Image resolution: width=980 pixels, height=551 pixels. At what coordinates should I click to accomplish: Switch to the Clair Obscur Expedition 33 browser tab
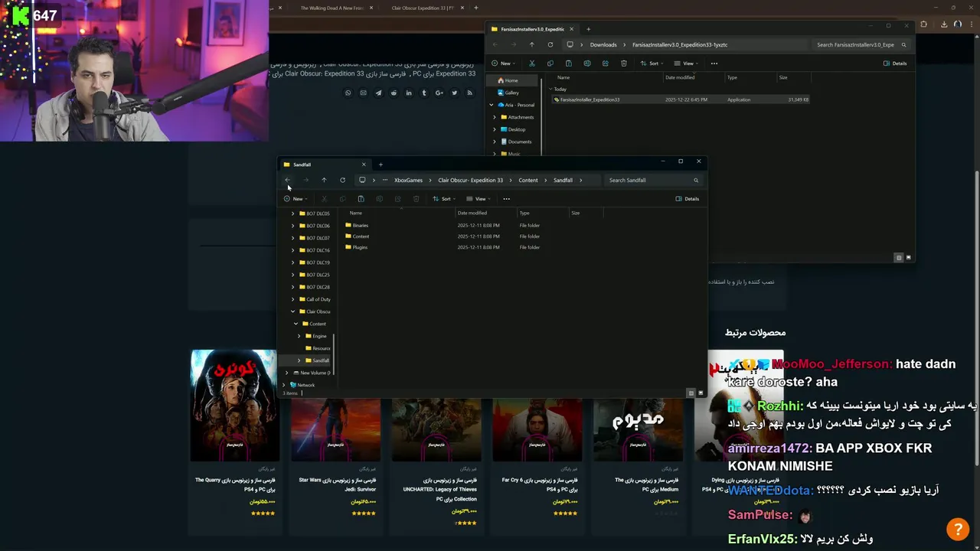(423, 8)
